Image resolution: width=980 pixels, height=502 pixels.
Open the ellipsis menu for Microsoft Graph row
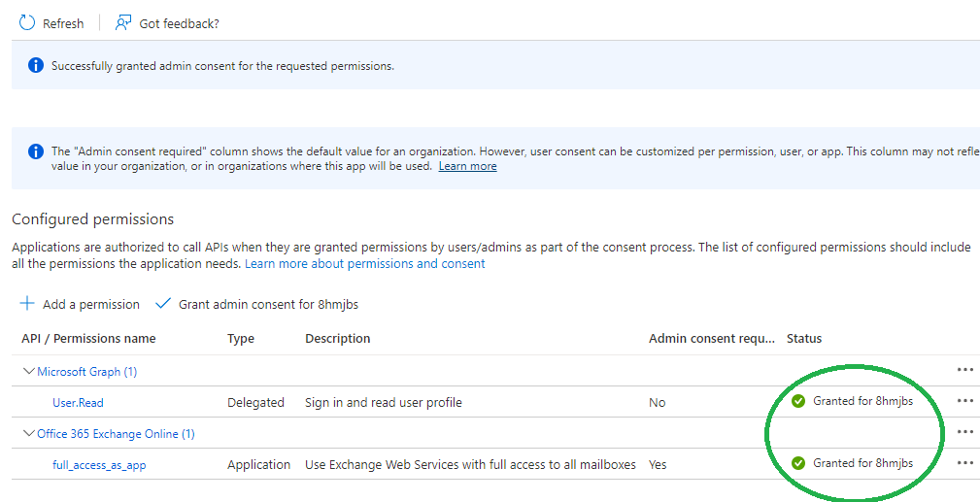(x=965, y=370)
